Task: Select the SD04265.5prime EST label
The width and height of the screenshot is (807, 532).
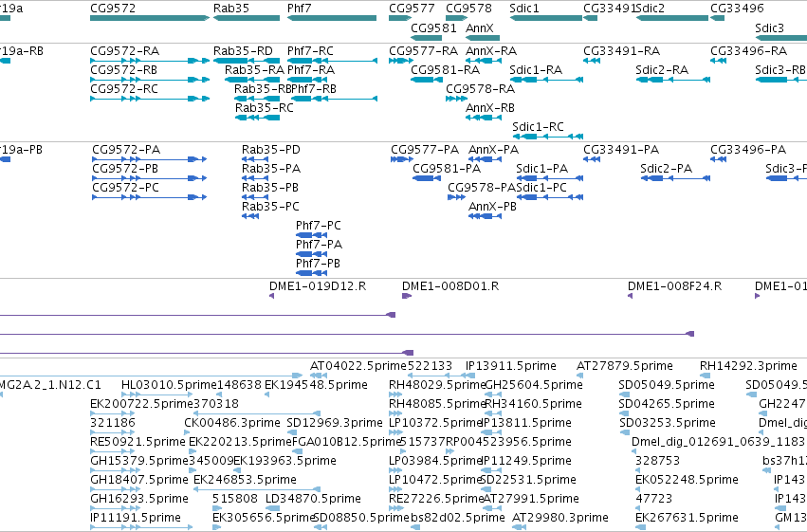Action: pyautogui.click(x=667, y=404)
